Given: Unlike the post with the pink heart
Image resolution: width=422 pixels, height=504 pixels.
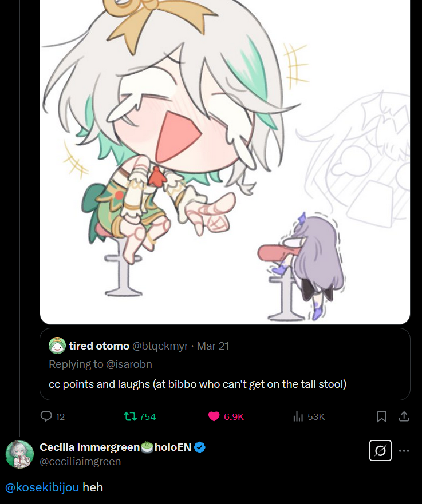Looking at the screenshot, I should (214, 416).
